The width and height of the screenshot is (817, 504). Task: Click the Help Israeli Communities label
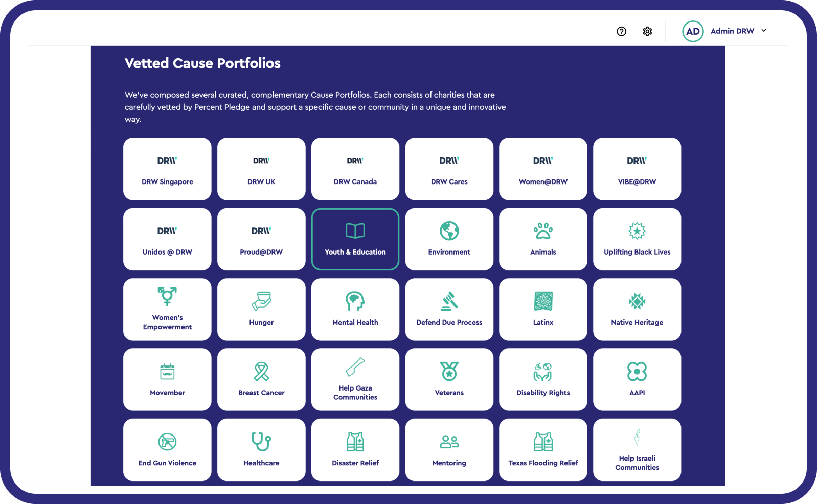pyautogui.click(x=637, y=463)
